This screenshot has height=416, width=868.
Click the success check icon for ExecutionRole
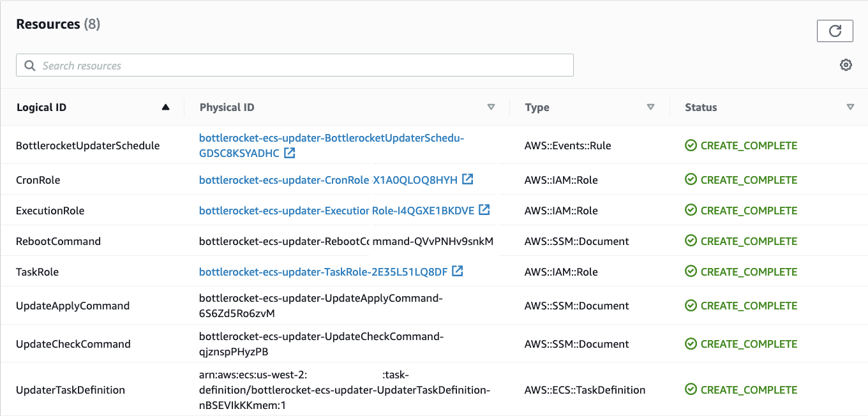(x=691, y=211)
